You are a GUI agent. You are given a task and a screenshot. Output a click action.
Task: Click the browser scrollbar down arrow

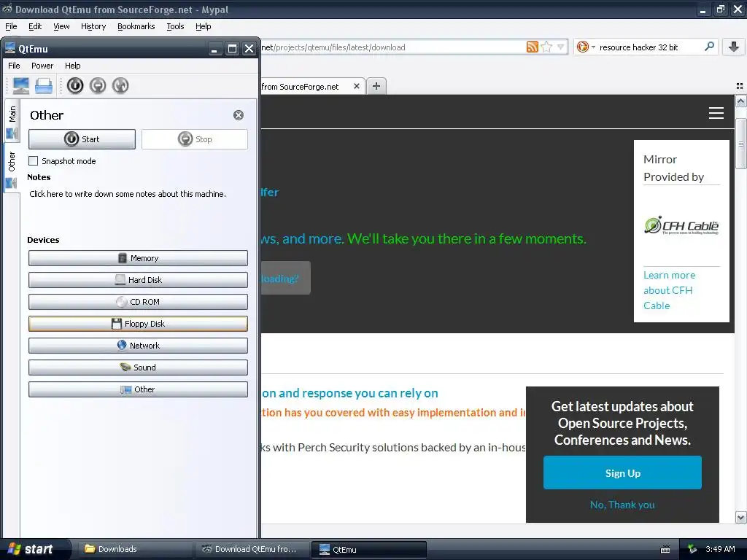coord(740,517)
